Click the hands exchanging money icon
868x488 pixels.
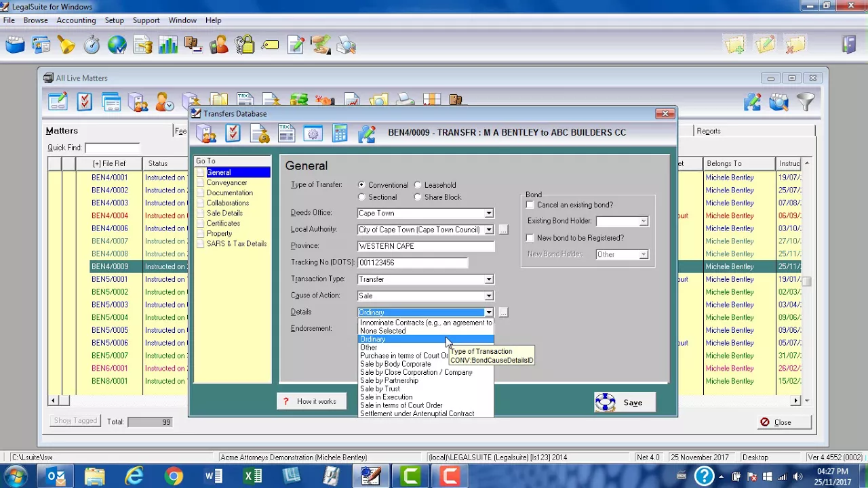tap(321, 45)
